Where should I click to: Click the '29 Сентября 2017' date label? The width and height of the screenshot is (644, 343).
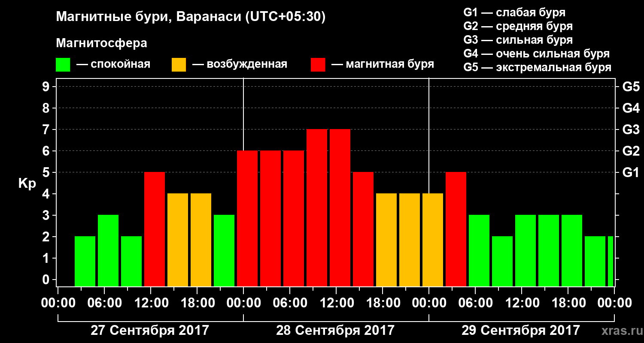(x=521, y=331)
